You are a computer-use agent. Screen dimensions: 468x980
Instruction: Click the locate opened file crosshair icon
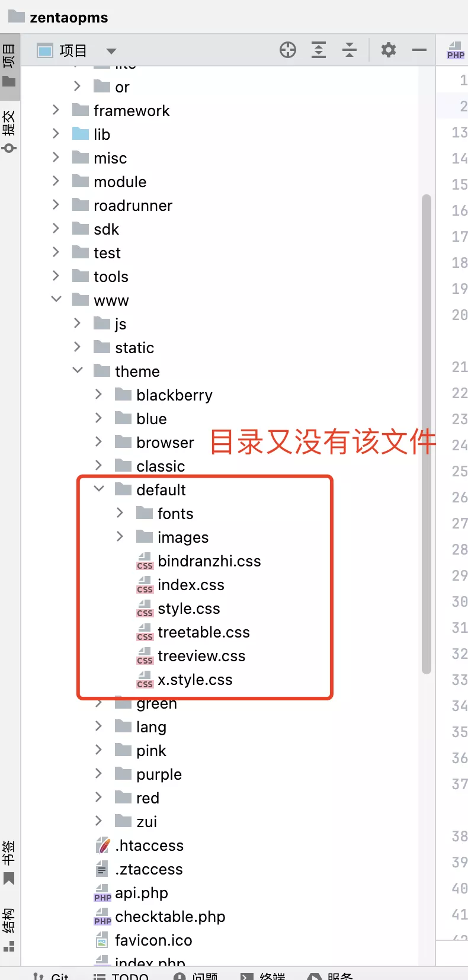click(288, 50)
